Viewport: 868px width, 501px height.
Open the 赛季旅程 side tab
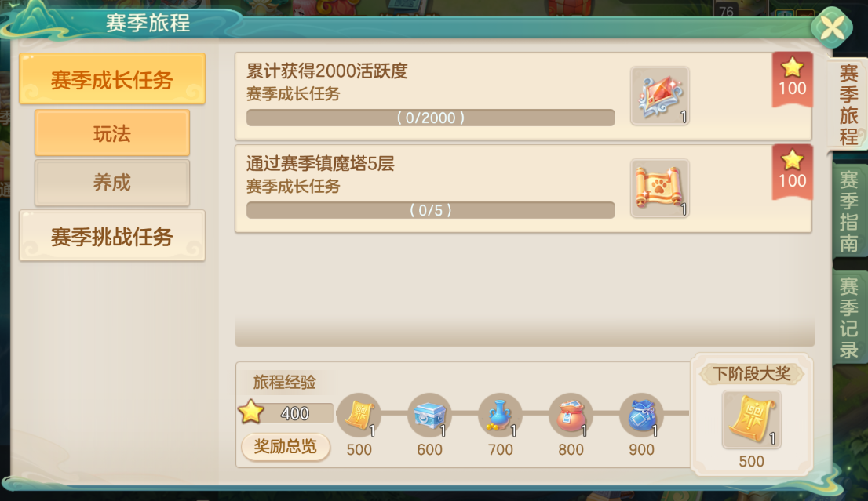tap(848, 104)
